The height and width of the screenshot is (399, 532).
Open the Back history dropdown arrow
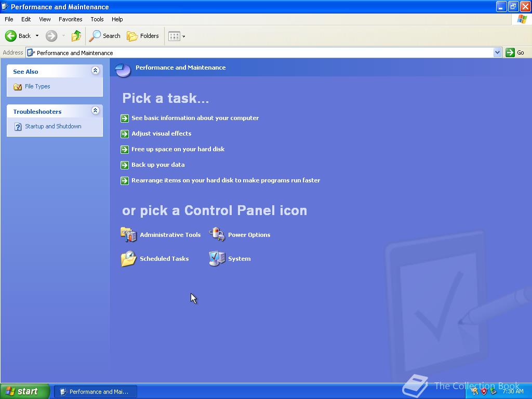[x=37, y=36]
